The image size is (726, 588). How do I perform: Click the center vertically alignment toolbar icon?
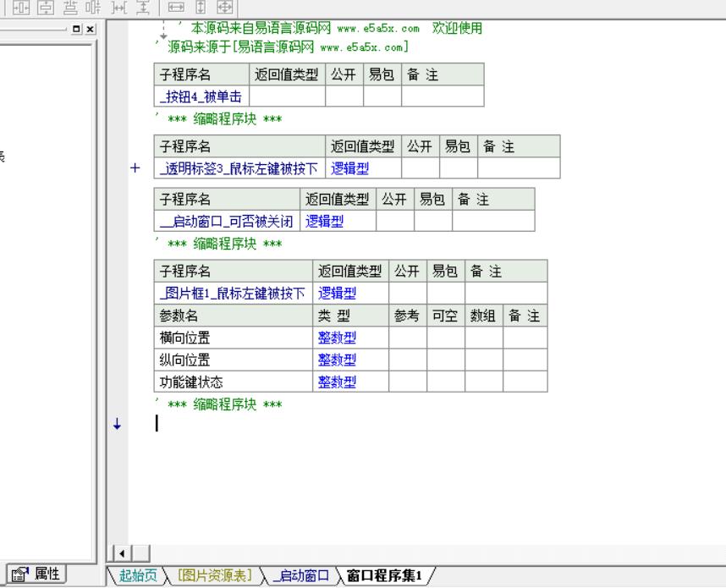(46, 7)
